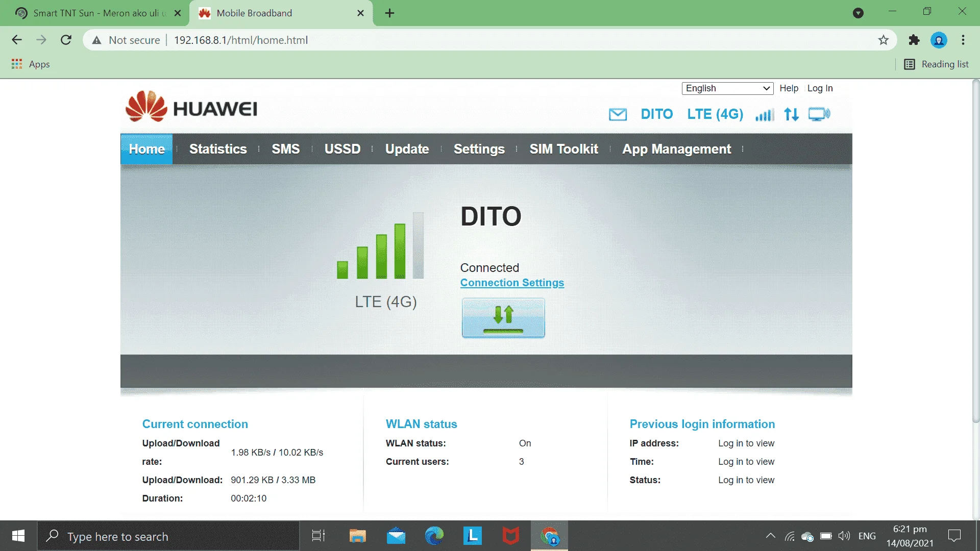The height and width of the screenshot is (551, 980).
Task: Click the duration value 00:02:10
Action: [x=249, y=498]
